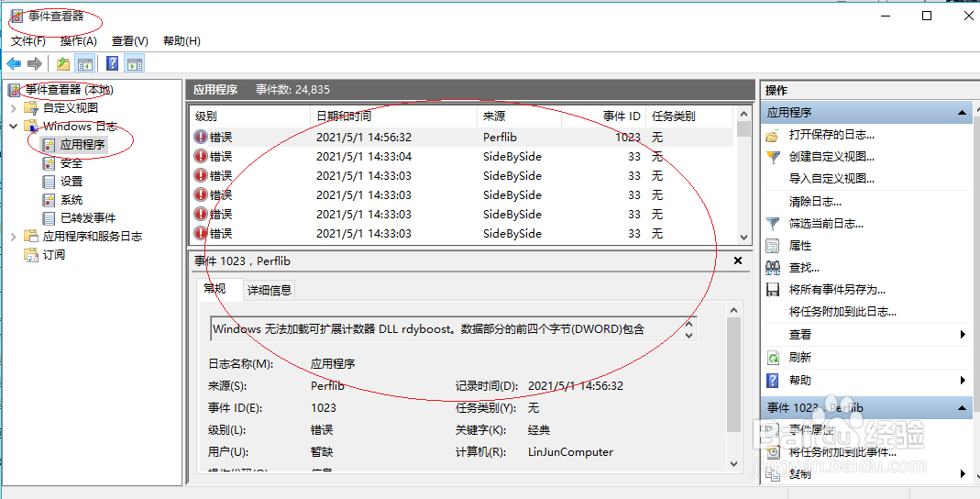The height and width of the screenshot is (499, 980).
Task: Sort by 来源 column header
Action: coord(519,116)
